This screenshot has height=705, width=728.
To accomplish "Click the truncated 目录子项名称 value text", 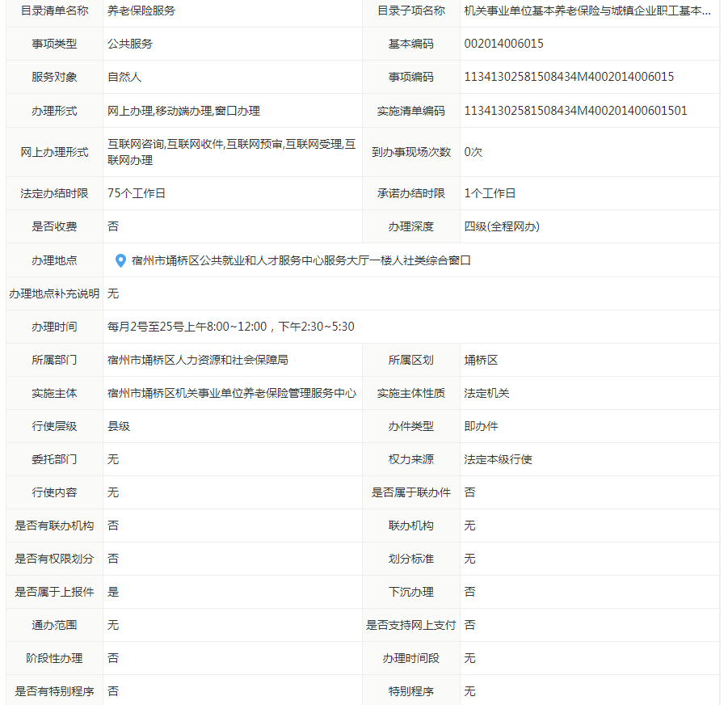I will coord(587,11).
